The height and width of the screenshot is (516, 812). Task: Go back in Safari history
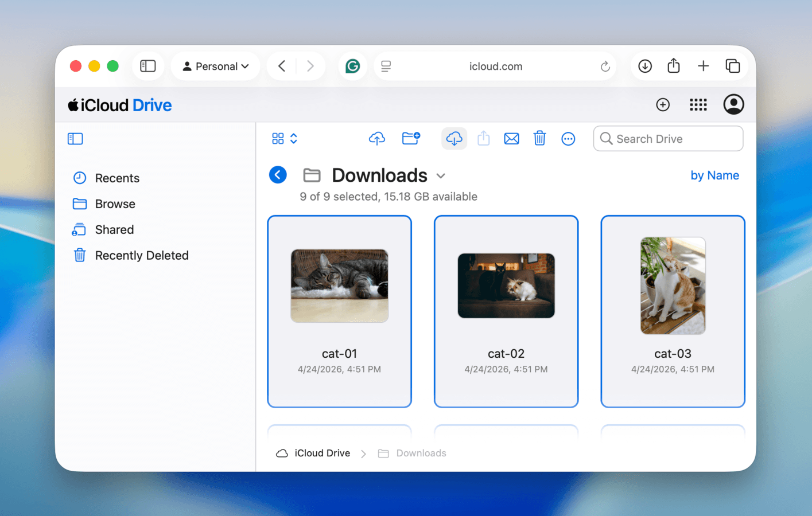pyautogui.click(x=282, y=66)
